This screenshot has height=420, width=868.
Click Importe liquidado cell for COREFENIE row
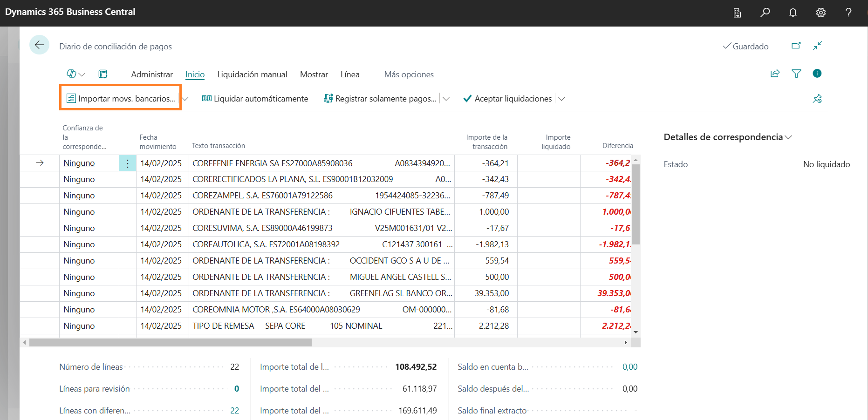coord(549,163)
